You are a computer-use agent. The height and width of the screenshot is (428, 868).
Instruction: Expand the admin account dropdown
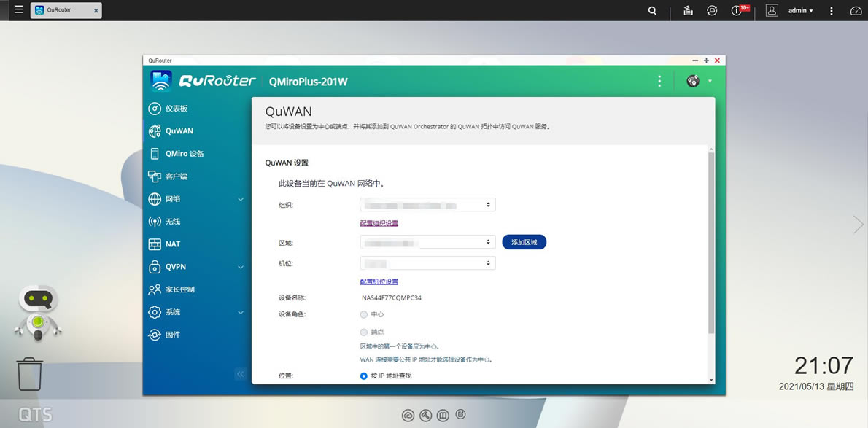800,10
